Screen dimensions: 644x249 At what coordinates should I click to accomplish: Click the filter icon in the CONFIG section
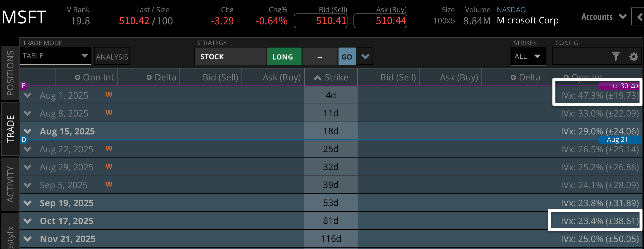coord(616,57)
